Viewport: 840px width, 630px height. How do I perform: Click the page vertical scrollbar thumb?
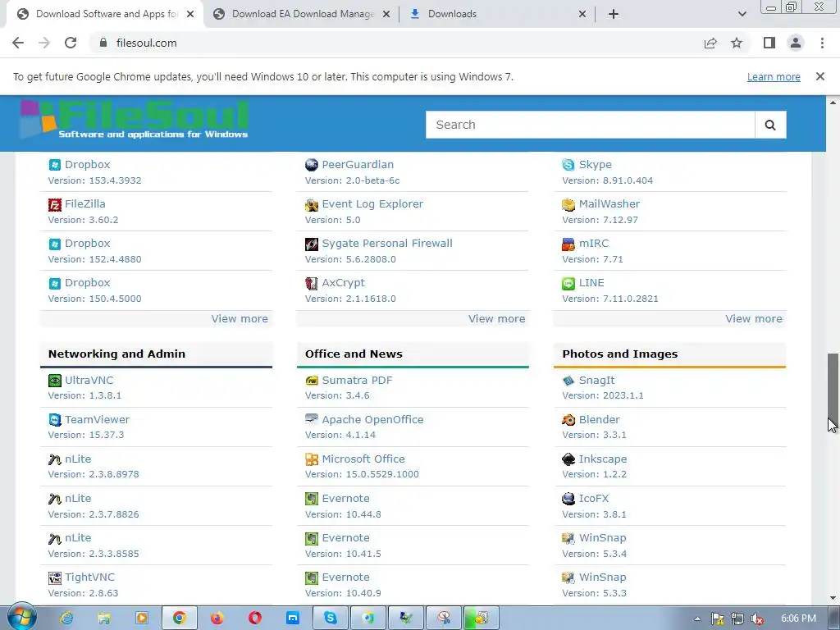[833, 388]
